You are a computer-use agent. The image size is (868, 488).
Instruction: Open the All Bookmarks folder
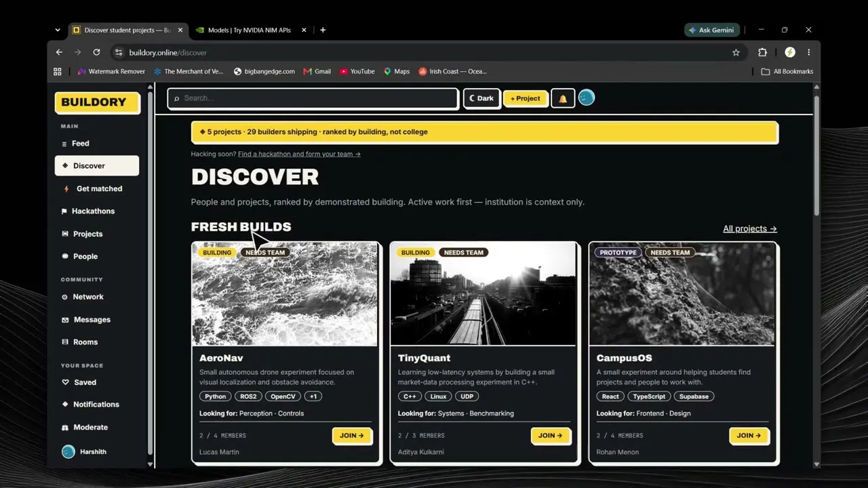787,71
